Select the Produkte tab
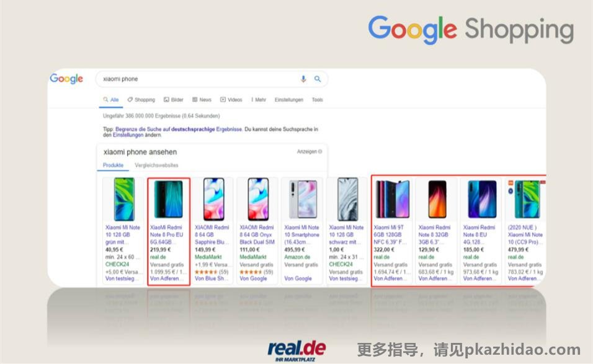Image resolution: width=593 pixels, height=364 pixels. click(x=113, y=165)
